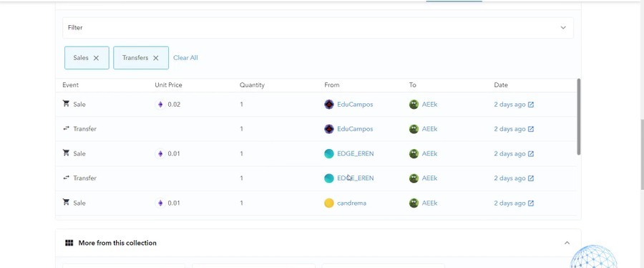The height and width of the screenshot is (268, 644).
Task: Remove the Sales filter chip X
Action: 96,58
